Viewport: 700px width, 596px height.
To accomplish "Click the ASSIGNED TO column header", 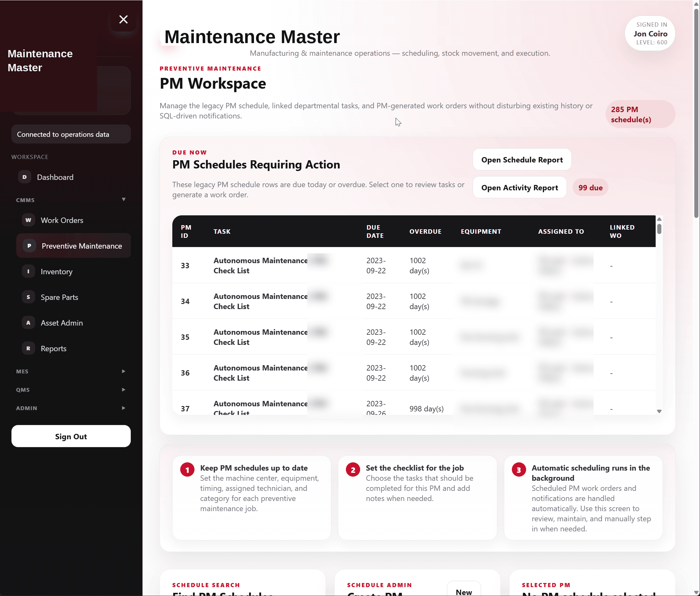I will click(x=561, y=231).
